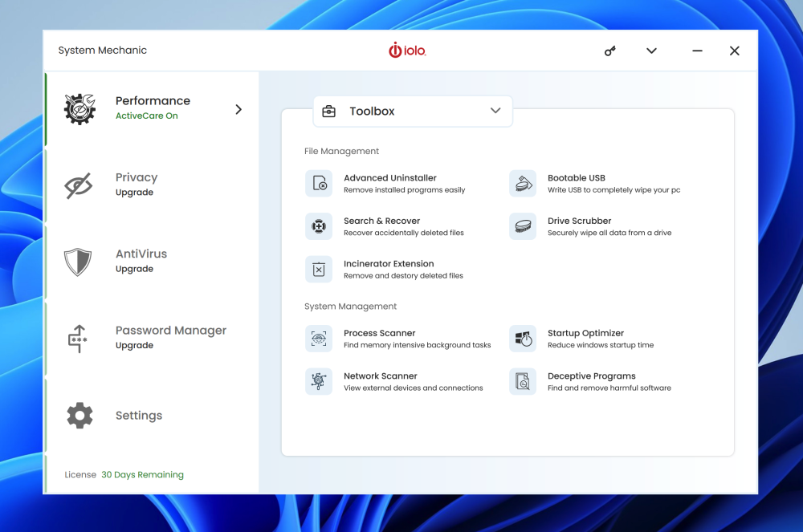Select the Incinerator Extension icon
The image size is (803, 532).
319,270
